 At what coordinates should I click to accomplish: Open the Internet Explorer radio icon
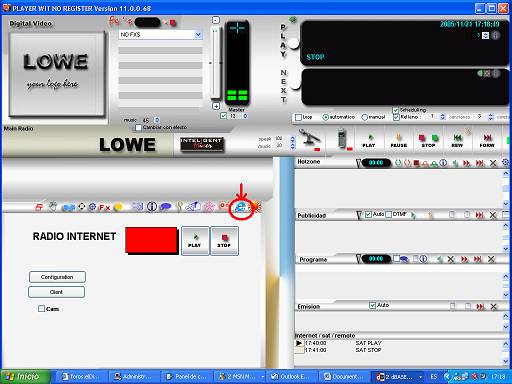[240, 207]
